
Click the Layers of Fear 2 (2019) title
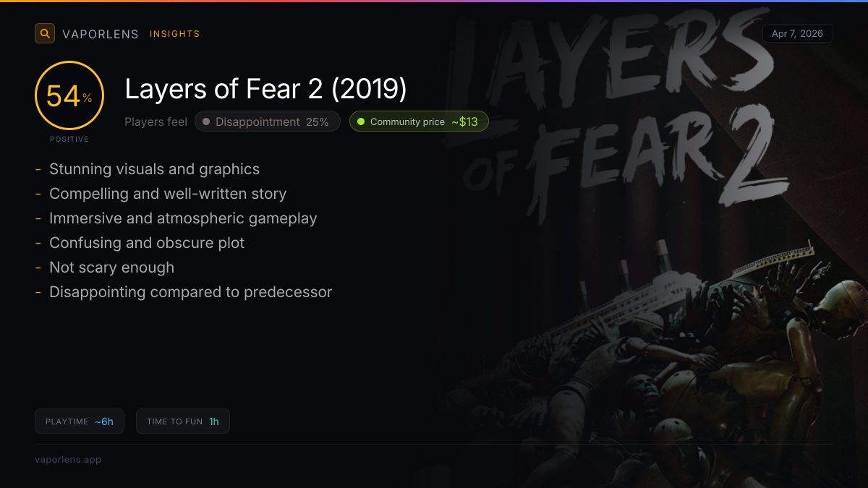265,90
